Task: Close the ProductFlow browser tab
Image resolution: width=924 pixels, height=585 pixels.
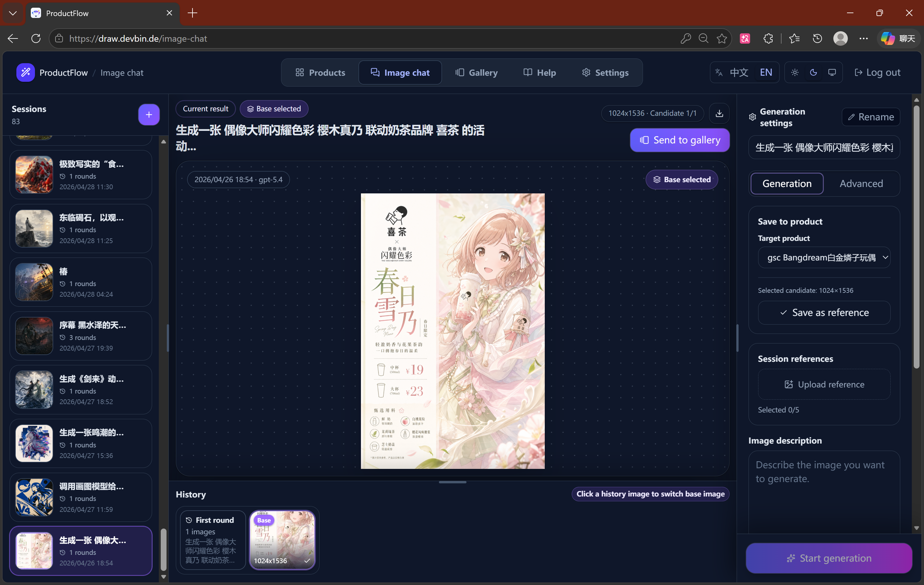Action: 169,13
